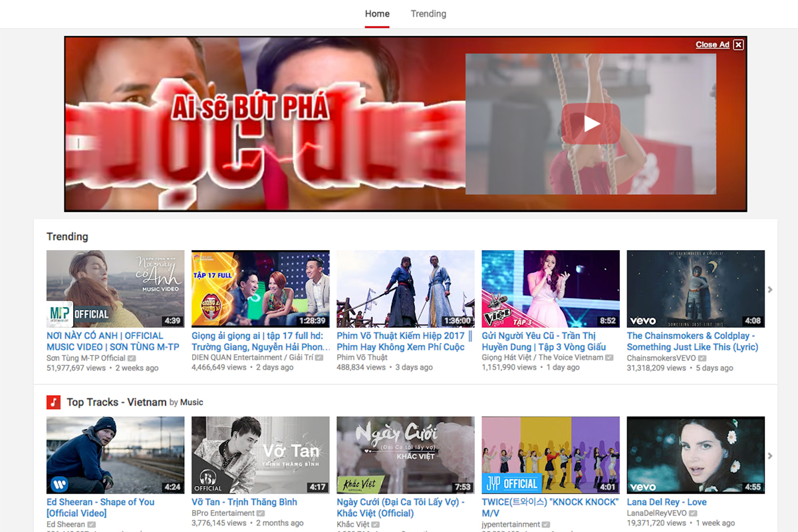Show more Trending videos with right arrow
798x532 pixels.
[770, 289]
